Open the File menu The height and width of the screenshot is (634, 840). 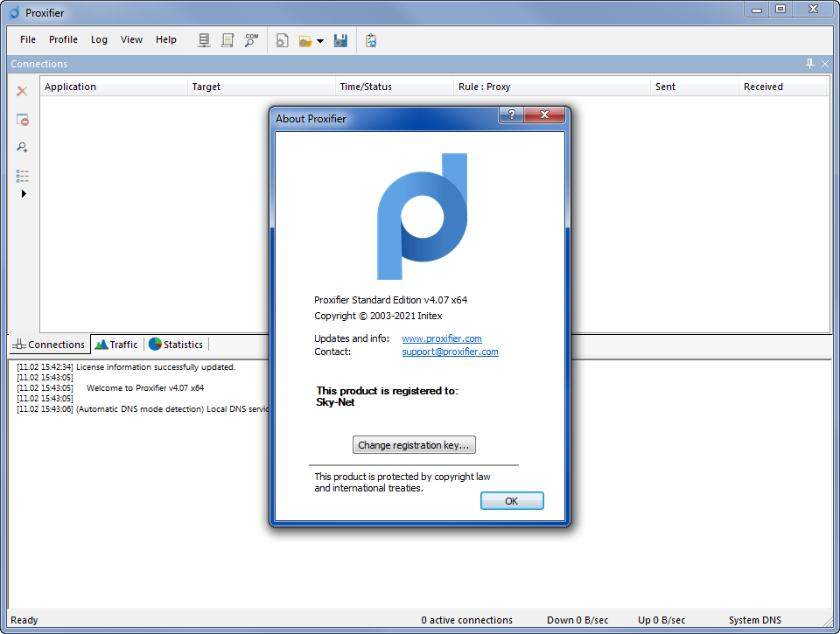[x=28, y=39]
